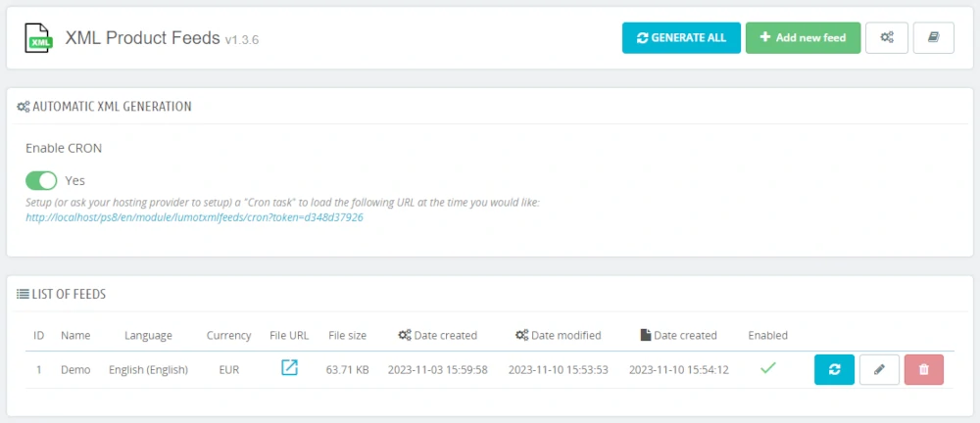Click the File size column header
Image resolution: width=980 pixels, height=423 pixels.
(348, 336)
